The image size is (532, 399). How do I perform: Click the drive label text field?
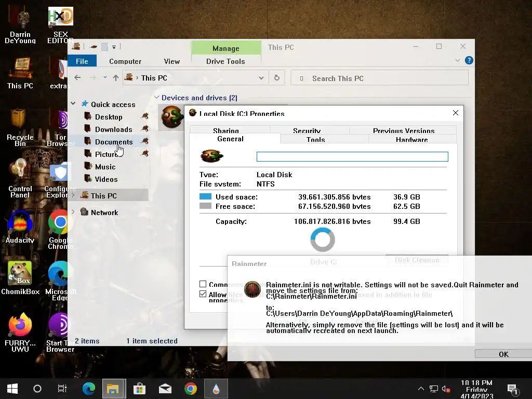pos(352,156)
